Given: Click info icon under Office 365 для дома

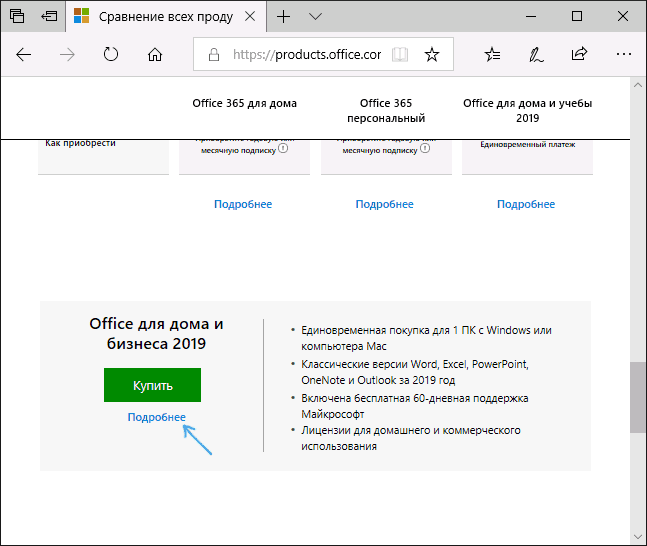Looking at the screenshot, I should coord(283,148).
